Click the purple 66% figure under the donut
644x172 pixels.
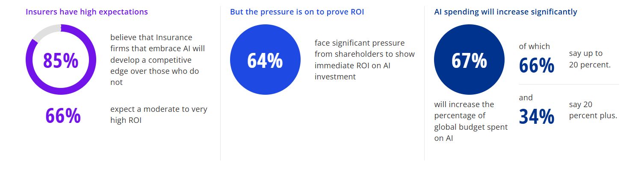coord(63,116)
